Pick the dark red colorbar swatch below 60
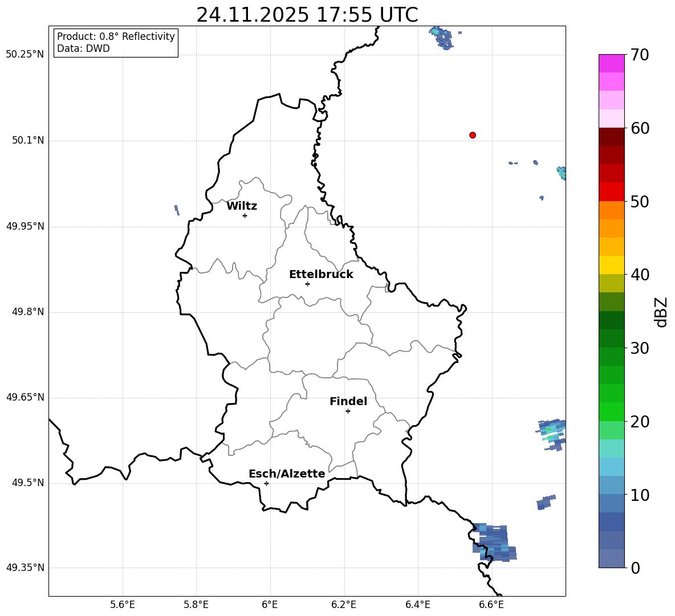This screenshot has height=616, width=675. coord(611,137)
